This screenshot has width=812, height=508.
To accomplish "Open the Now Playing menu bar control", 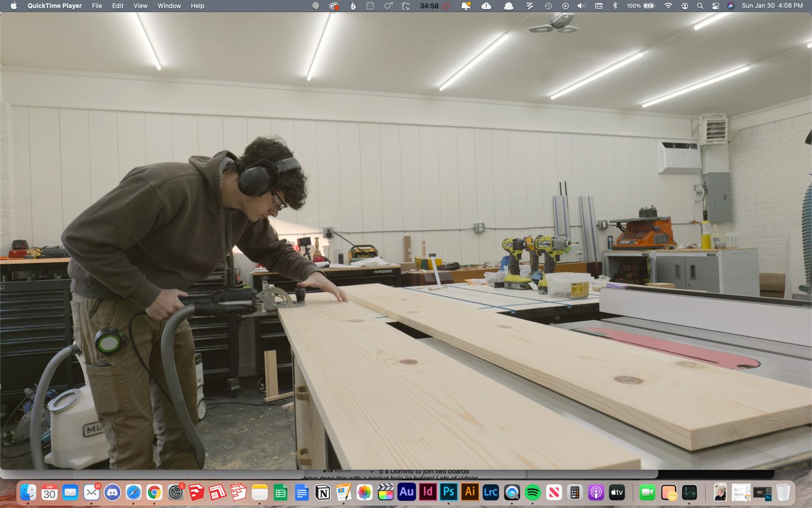I will click(565, 5).
